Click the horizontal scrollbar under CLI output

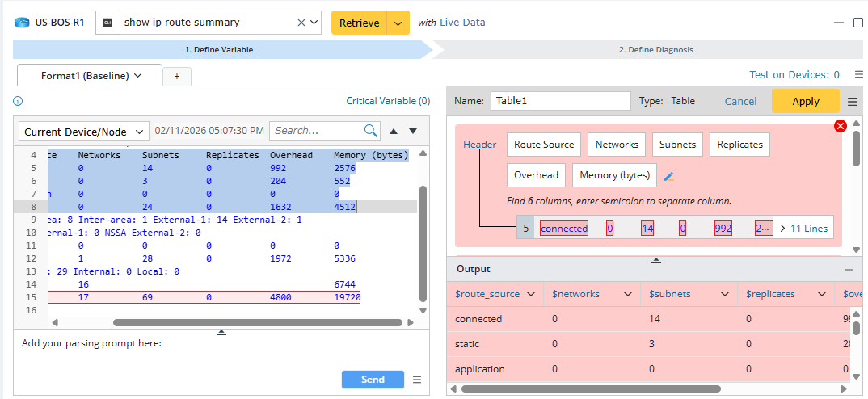tap(257, 322)
